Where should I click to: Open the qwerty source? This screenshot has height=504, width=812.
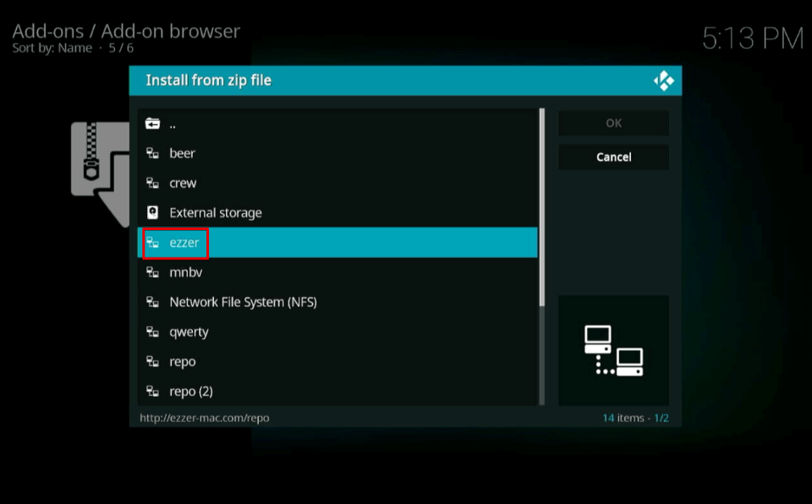pos(337,331)
